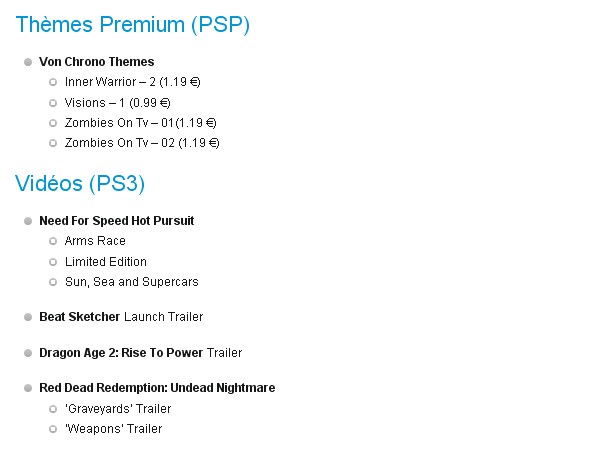Click the 'Graveyards' Trailer item
The image size is (604, 457).
(x=118, y=408)
